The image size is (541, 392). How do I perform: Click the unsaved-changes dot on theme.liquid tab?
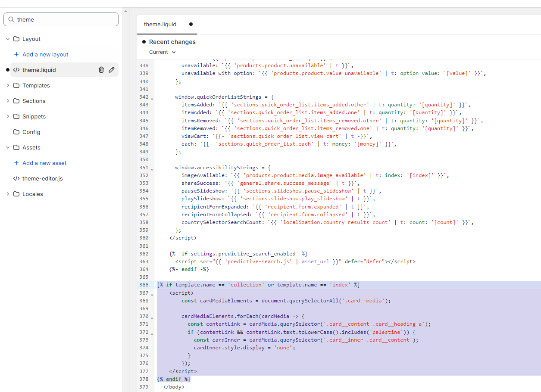click(191, 24)
